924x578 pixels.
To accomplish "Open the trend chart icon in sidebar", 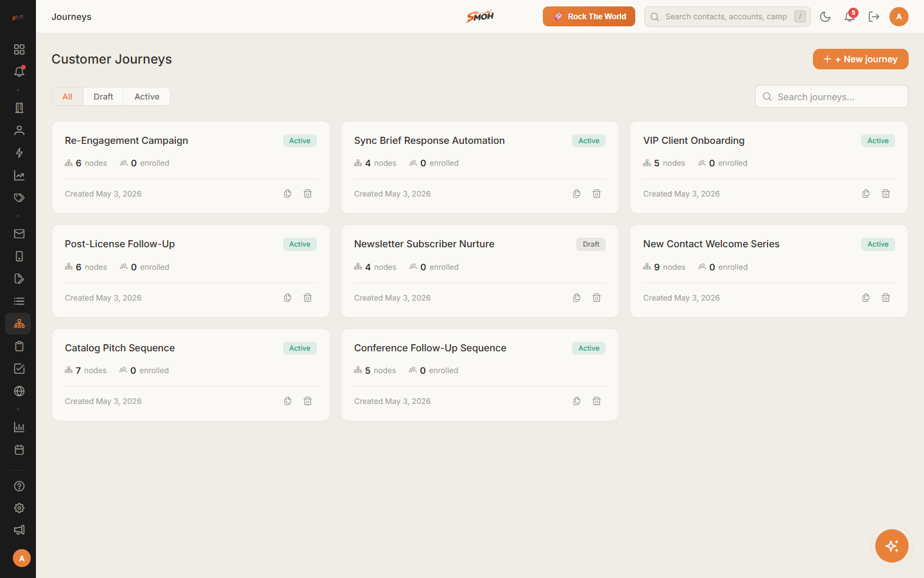I will (x=19, y=175).
